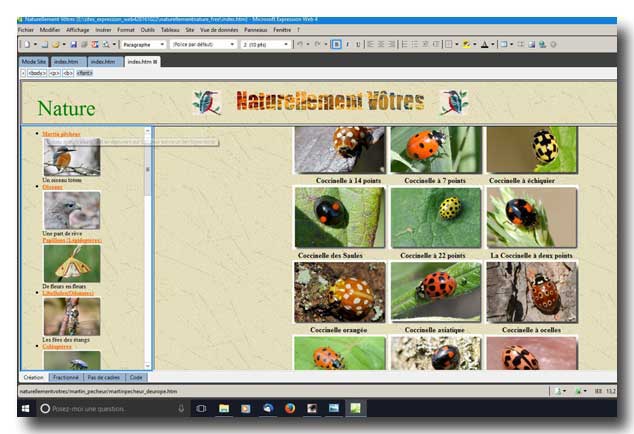Click the Undo arrow icon

(300, 44)
